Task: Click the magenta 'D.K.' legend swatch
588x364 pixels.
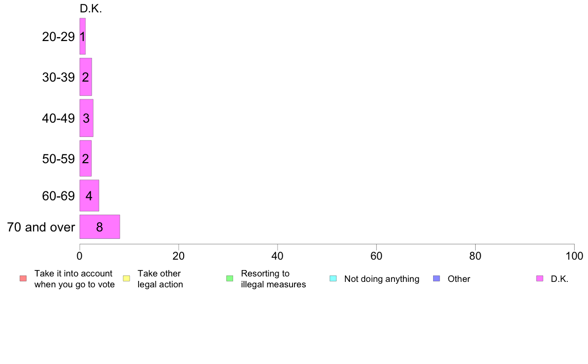Action: (539, 278)
